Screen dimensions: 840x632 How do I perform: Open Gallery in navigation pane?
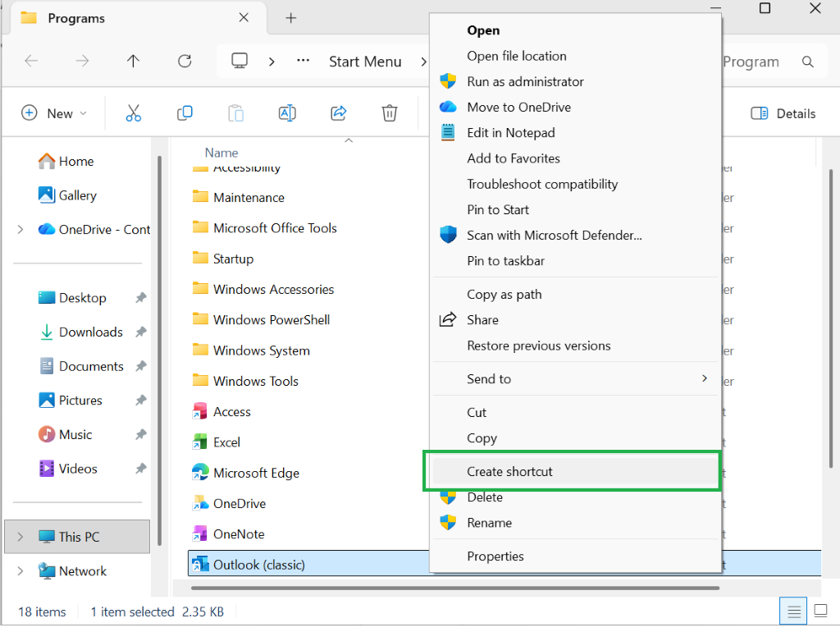(67, 195)
